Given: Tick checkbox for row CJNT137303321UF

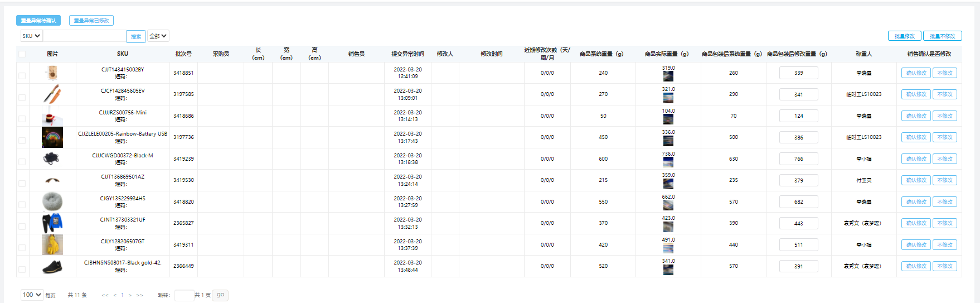Looking at the screenshot, I should (22, 227).
